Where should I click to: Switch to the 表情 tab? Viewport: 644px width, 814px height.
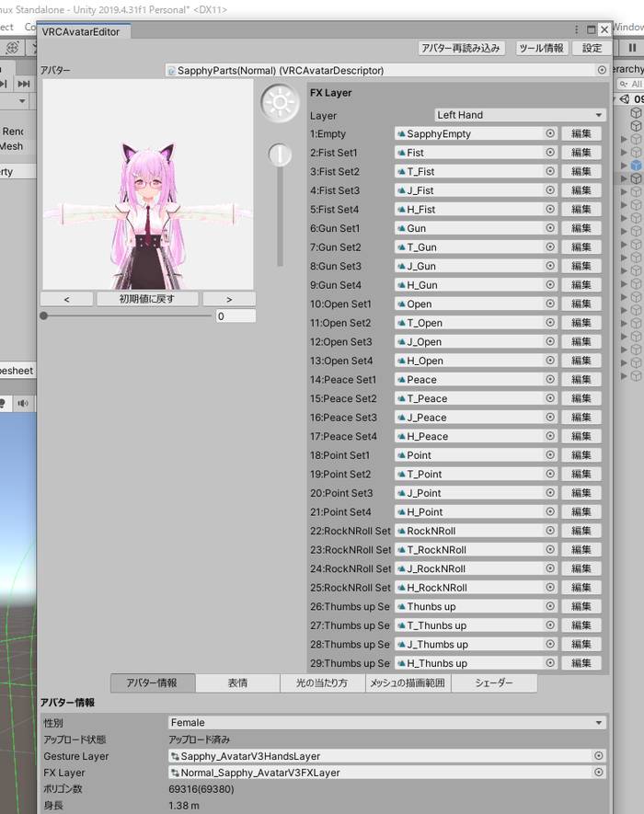(x=238, y=682)
